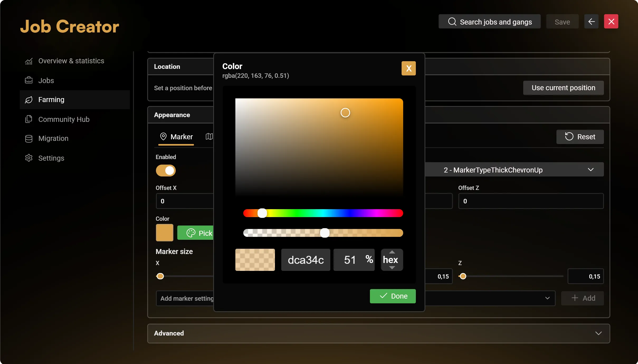Image resolution: width=638 pixels, height=364 pixels.
Task: Click the hue slider handle
Action: [x=262, y=213]
